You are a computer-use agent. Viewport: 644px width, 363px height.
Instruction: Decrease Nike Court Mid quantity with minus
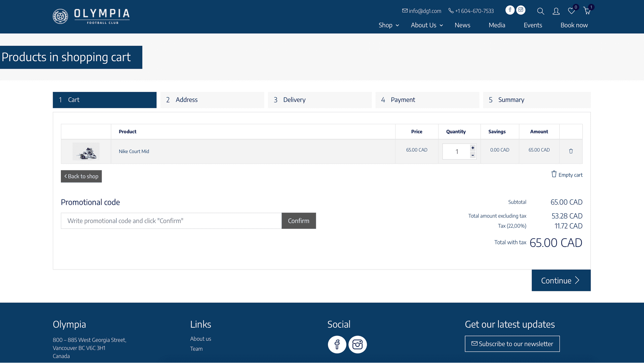(472, 155)
